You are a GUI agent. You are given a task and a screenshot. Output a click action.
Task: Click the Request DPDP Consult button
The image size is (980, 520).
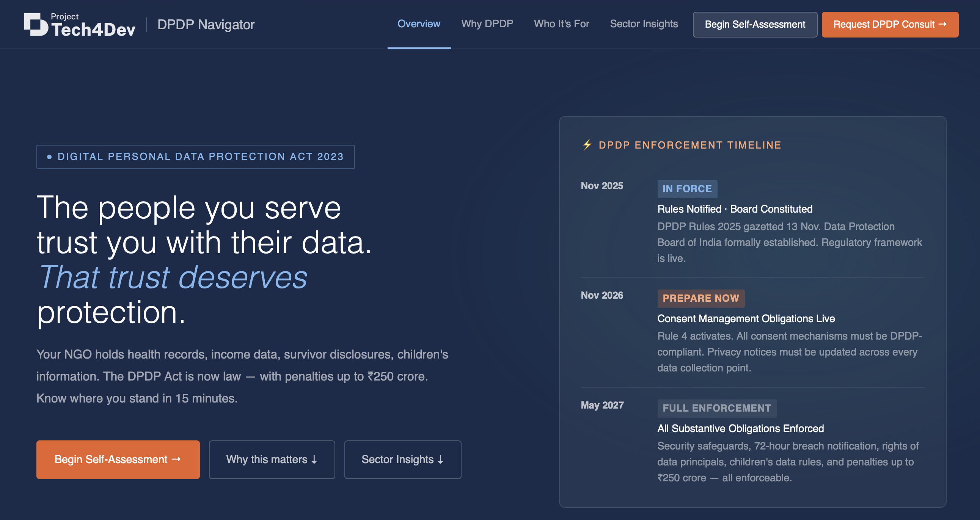pos(890,24)
